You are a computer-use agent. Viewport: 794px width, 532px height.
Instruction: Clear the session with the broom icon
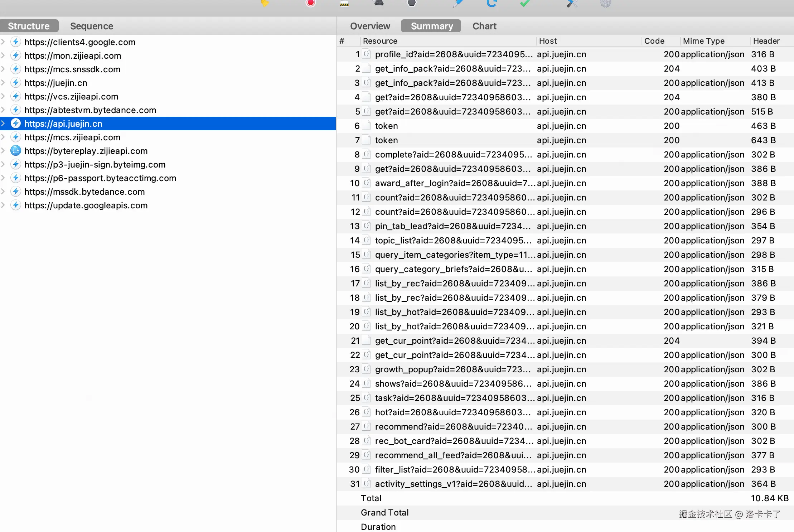pyautogui.click(x=265, y=3)
